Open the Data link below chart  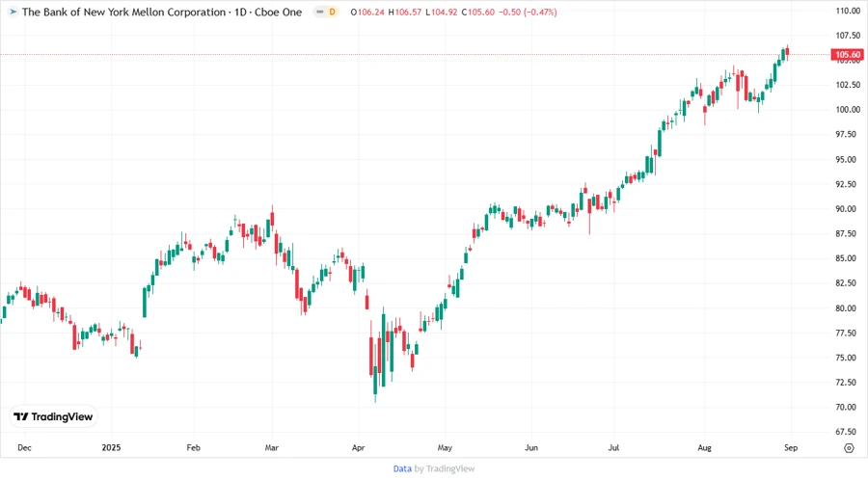click(402, 468)
